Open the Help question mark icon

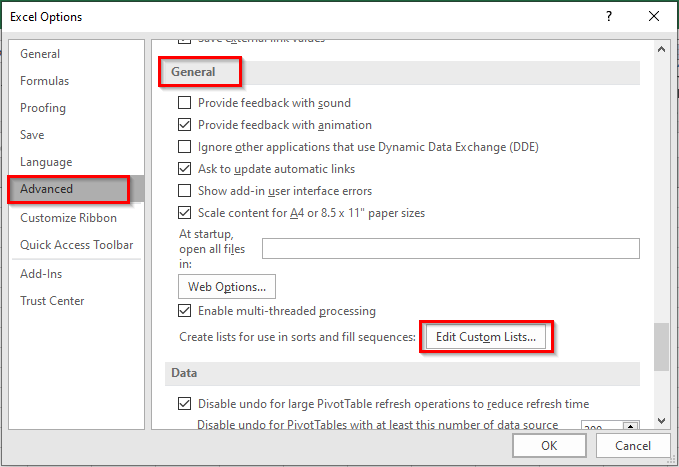pyautogui.click(x=609, y=16)
